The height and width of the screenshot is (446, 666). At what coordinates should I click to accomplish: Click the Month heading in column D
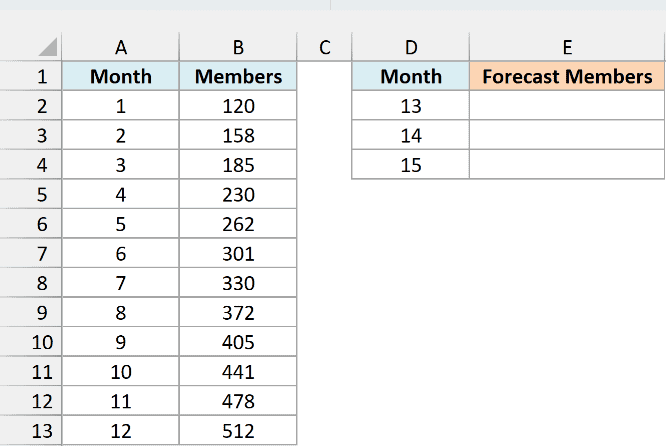click(411, 76)
